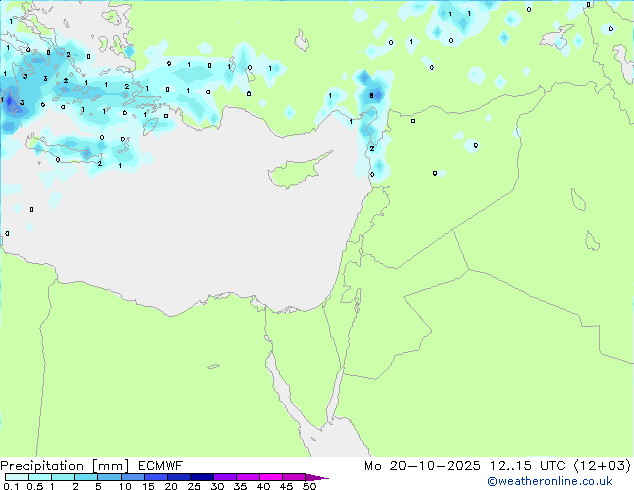Select the 5–10 mm legend color swatch
Viewport: 634px width, 490px height.
click(109, 477)
